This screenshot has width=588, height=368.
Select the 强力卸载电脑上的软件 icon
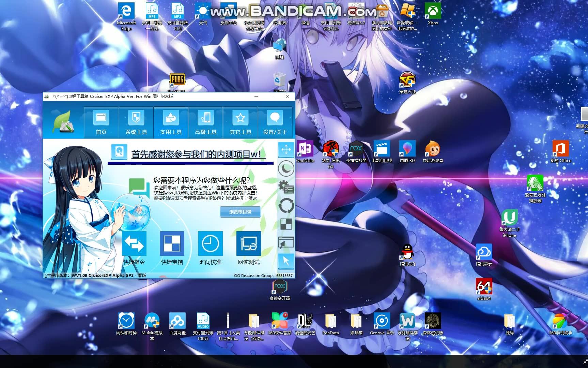[382, 17]
